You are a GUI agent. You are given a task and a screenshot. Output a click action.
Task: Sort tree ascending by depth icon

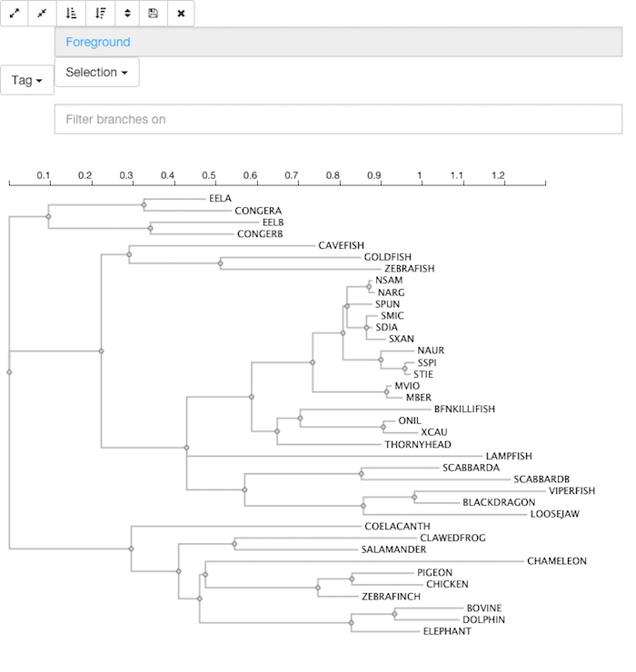[71, 14]
